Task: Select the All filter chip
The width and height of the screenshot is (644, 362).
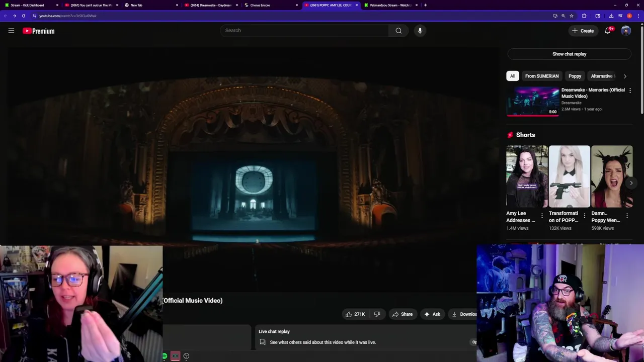Action: (512, 76)
